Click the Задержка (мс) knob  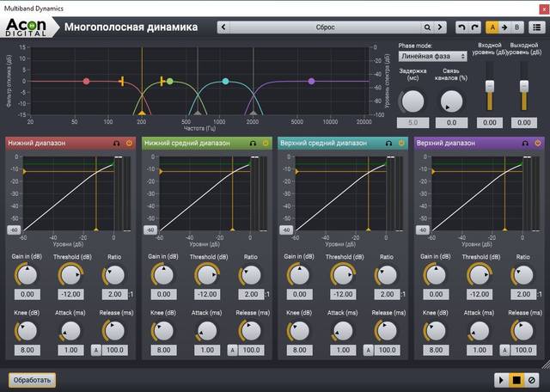click(412, 101)
